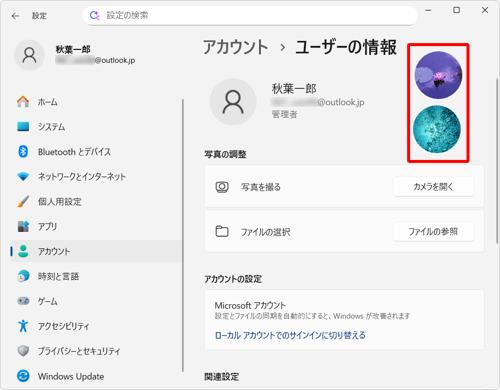Click the privacy shield icon
This screenshot has height=390, width=500.
click(23, 351)
